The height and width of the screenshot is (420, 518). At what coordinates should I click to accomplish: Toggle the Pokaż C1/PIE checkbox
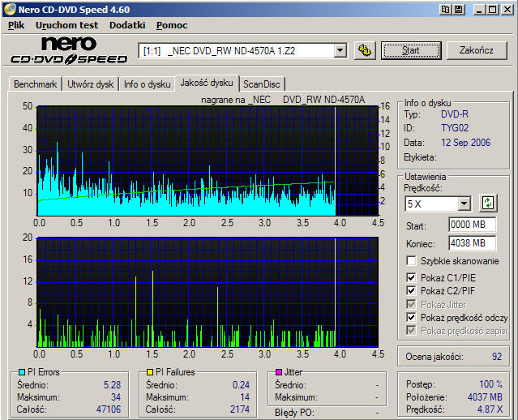pyautogui.click(x=411, y=277)
